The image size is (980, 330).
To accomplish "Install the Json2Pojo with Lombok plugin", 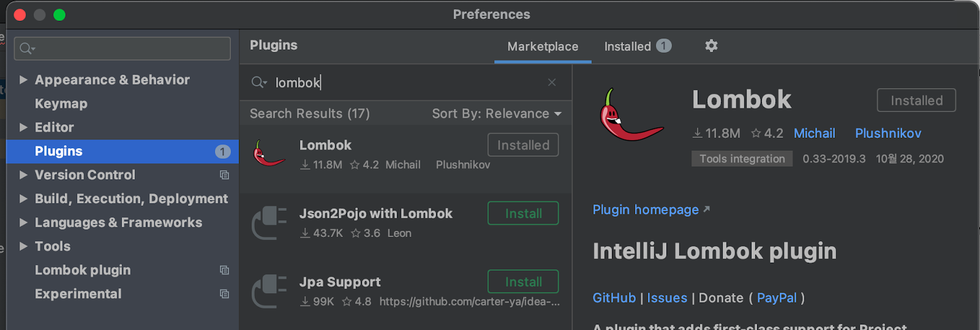I will click(x=523, y=214).
